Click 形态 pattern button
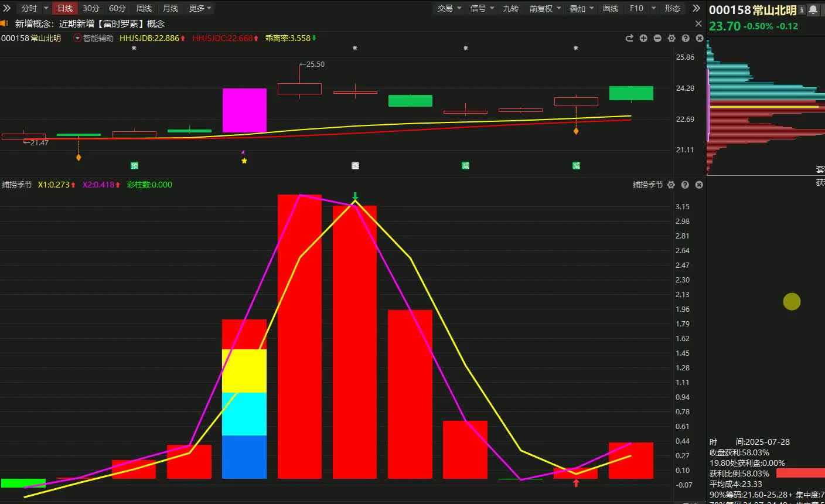This screenshot has height=504, width=825. pyautogui.click(x=672, y=8)
